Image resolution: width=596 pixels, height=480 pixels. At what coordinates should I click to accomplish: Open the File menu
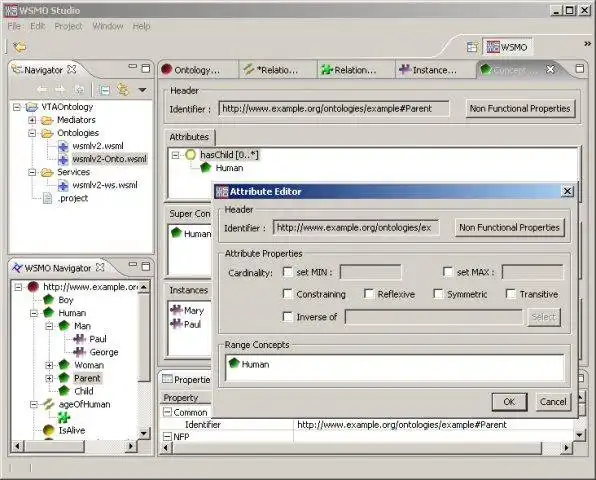click(14, 26)
